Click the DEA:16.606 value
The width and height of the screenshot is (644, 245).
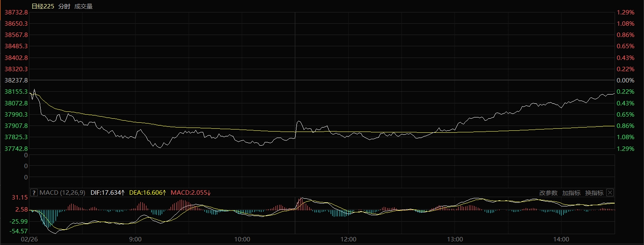(148, 193)
